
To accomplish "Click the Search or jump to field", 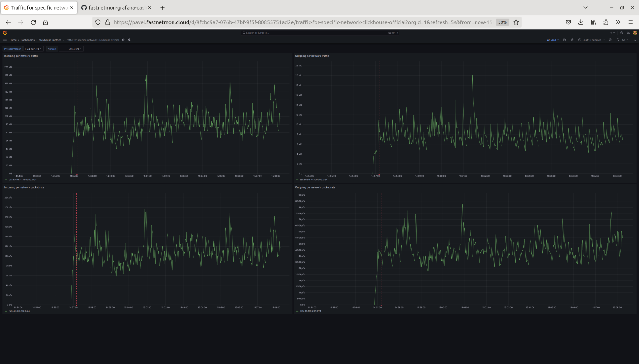I will (x=318, y=33).
